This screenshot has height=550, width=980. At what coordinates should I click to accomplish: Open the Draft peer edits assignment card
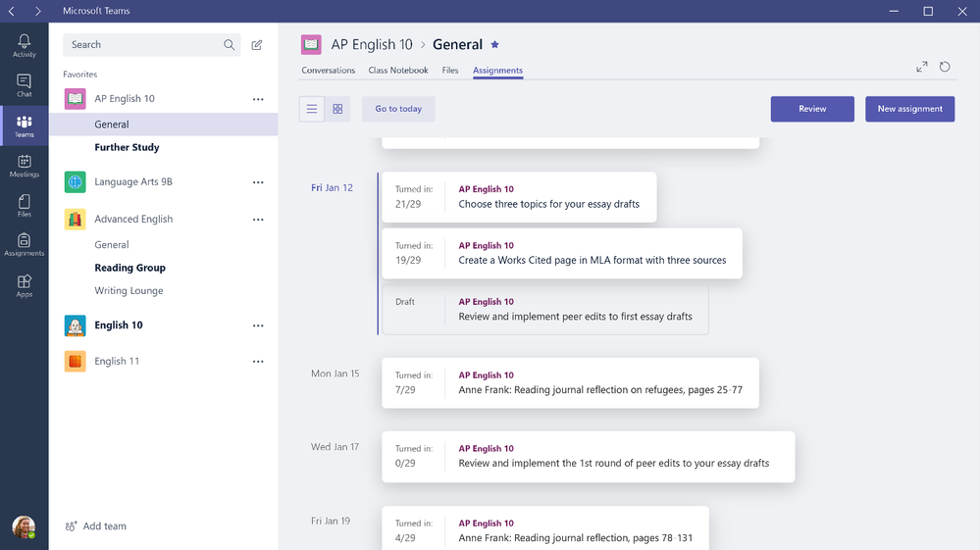click(x=545, y=310)
